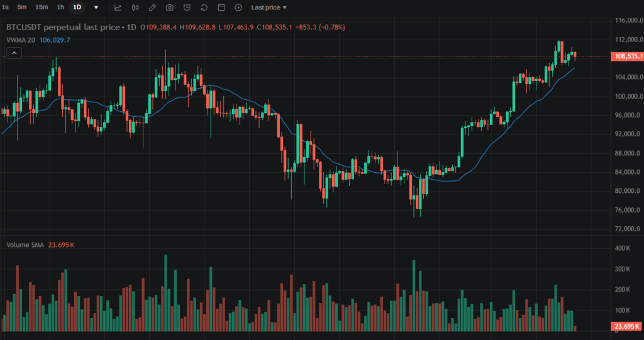Click the low price value 107,463.9
This screenshot has height=340, width=644.
coord(238,28)
